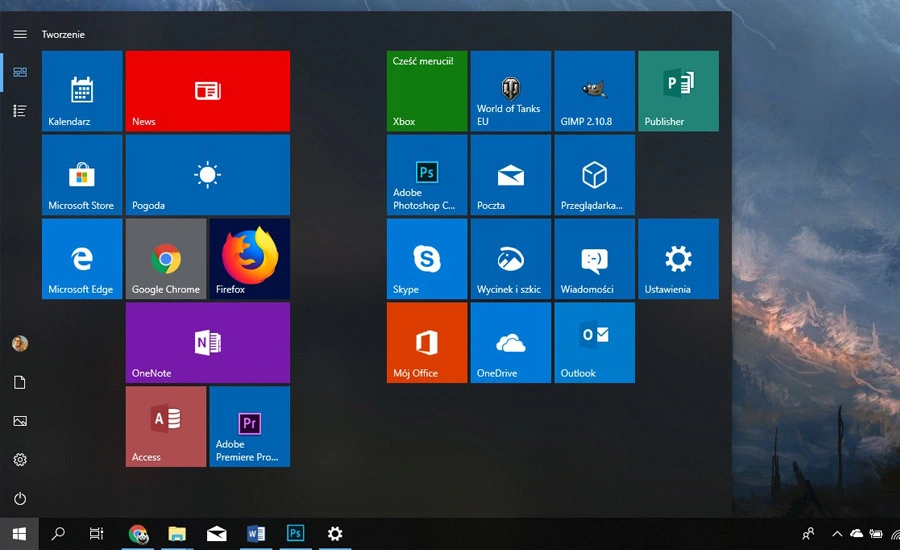
Task: Launch Microsoft Edge tile
Action: coord(82,259)
